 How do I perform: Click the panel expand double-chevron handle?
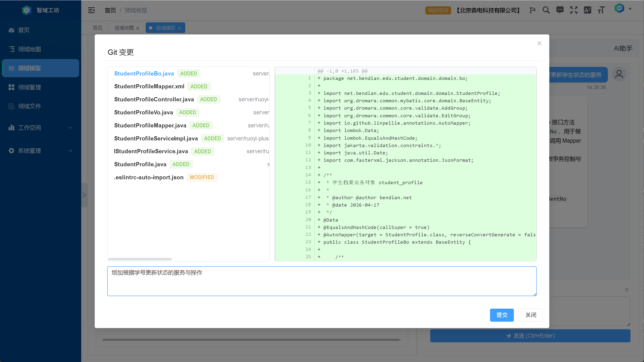coord(85,195)
